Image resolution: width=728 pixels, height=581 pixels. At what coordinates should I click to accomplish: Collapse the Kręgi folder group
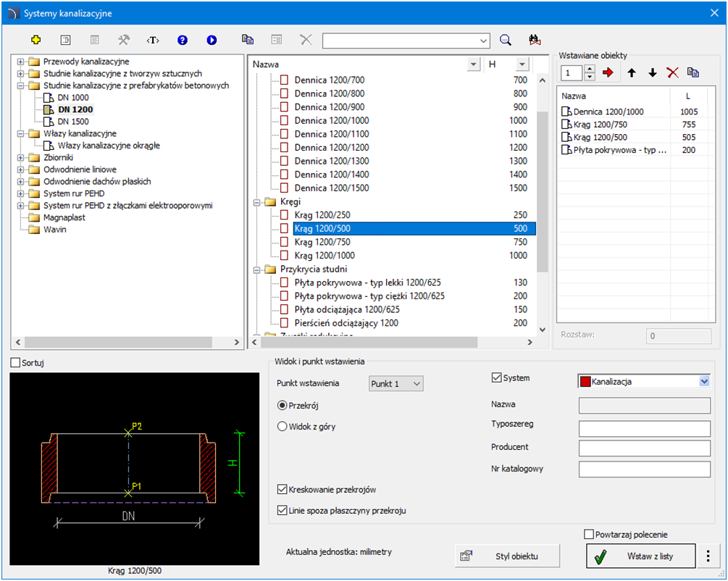pyautogui.click(x=257, y=202)
